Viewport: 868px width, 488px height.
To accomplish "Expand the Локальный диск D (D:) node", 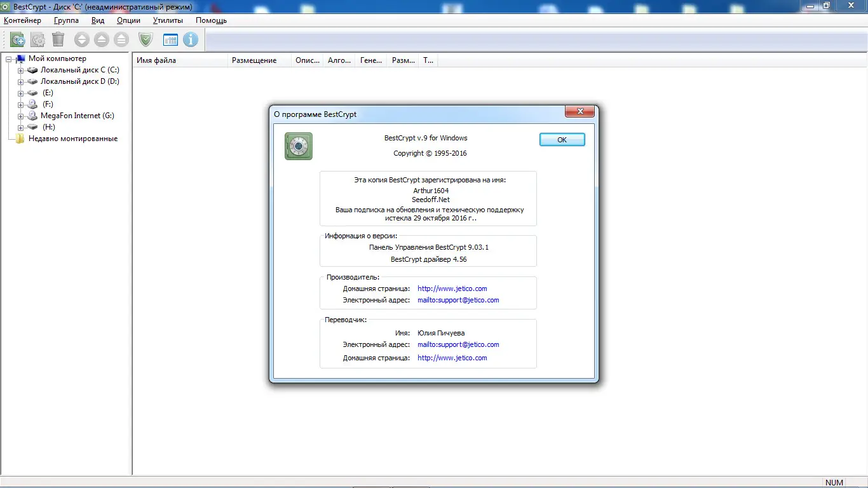I will (x=20, y=81).
